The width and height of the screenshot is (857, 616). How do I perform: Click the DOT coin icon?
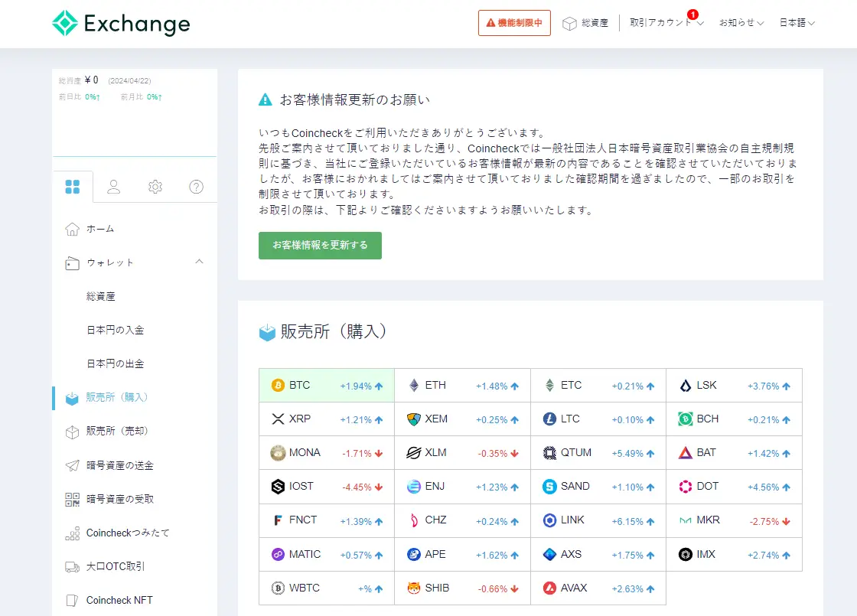(x=686, y=487)
